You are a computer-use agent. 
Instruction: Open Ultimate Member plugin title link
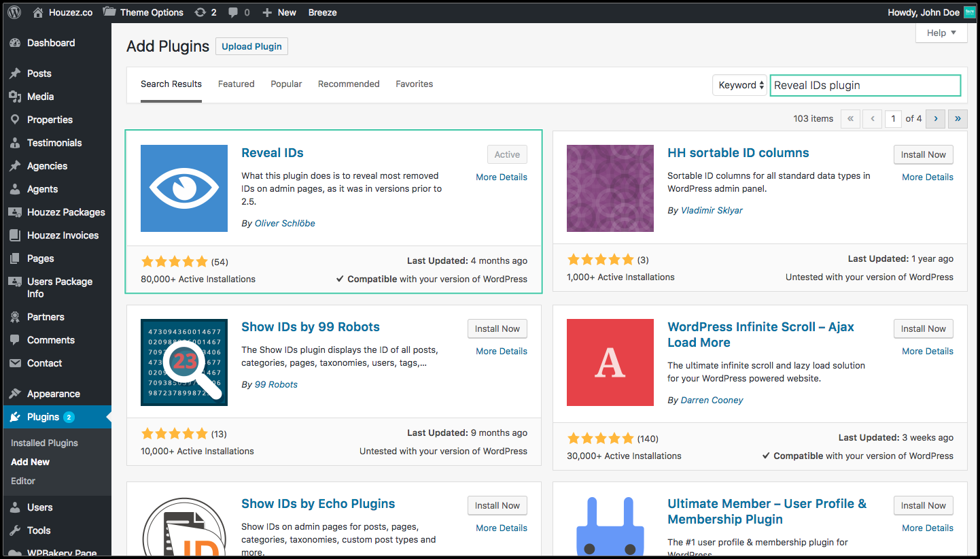[767, 511]
